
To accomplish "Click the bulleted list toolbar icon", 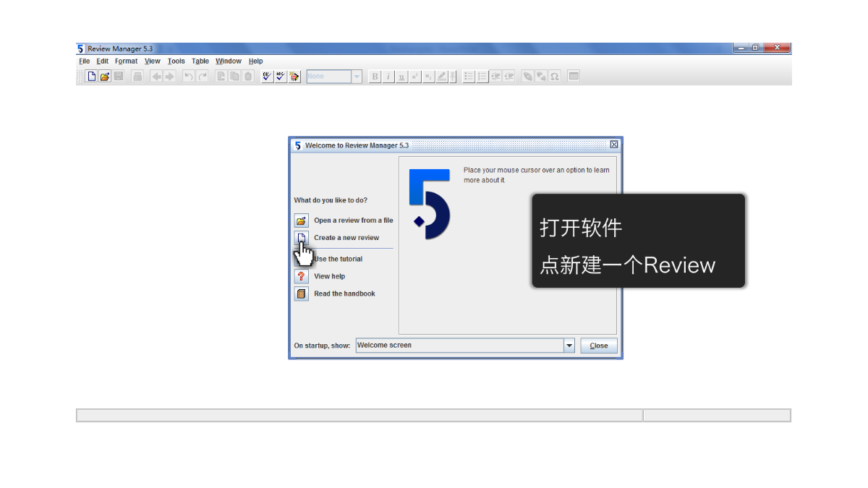I will click(x=469, y=76).
